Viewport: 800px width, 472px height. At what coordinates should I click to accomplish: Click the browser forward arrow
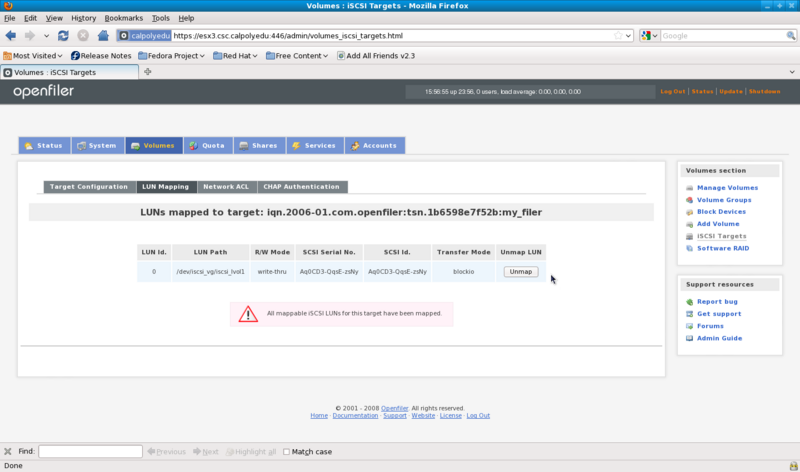pos(30,36)
